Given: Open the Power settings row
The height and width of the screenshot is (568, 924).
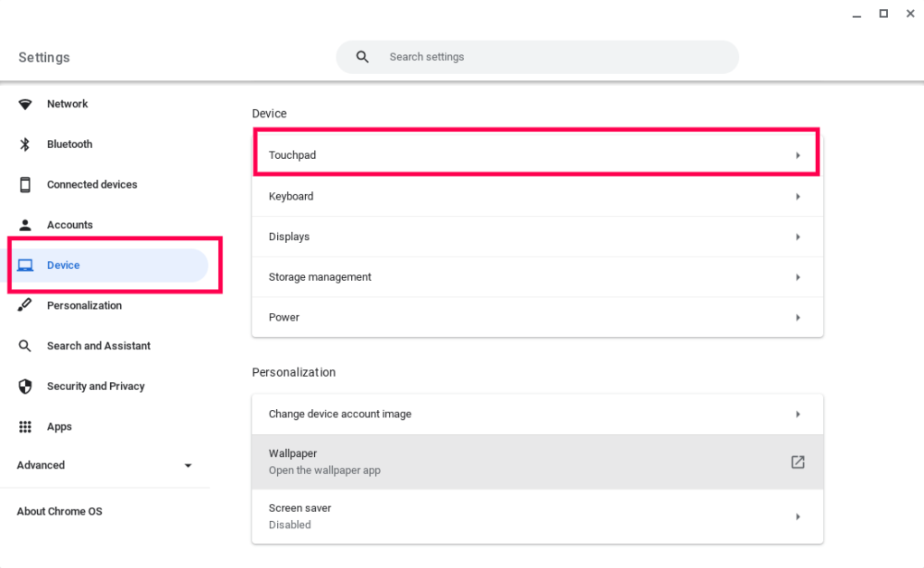Looking at the screenshot, I should [537, 317].
